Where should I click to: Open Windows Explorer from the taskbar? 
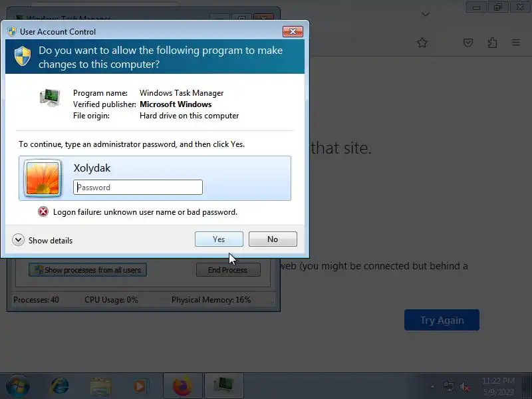[100, 386]
